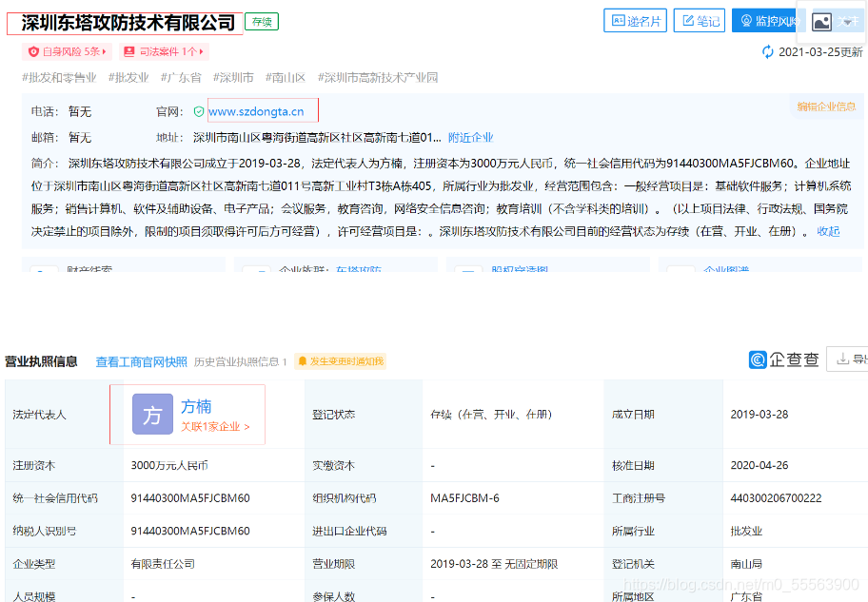Open 历史营业执照信息 1
Screen dimensions: 868x602
(240, 361)
